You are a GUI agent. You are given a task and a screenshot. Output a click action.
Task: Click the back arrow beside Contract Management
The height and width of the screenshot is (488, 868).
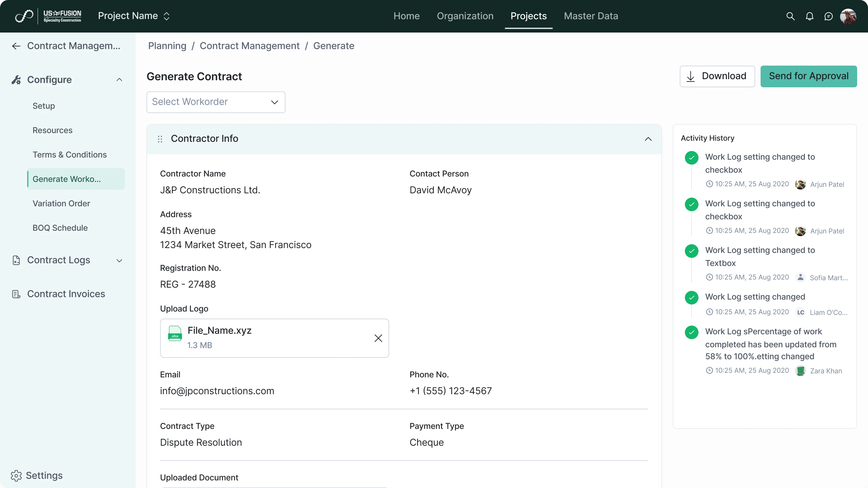pos(16,46)
